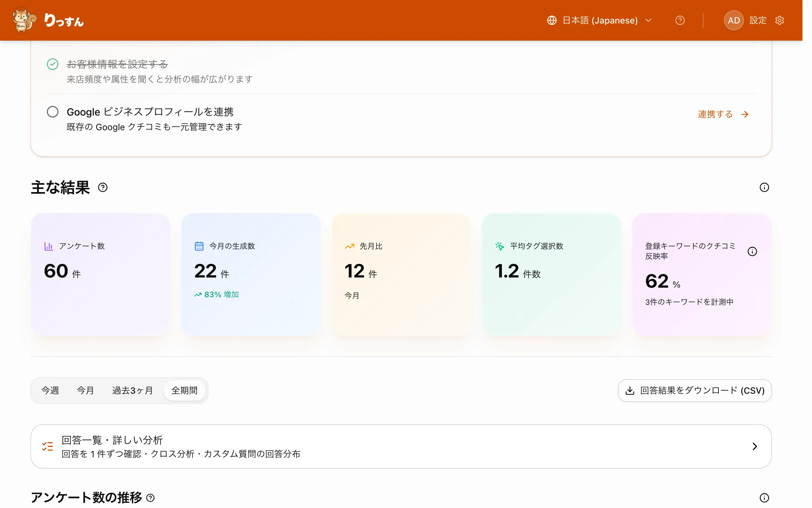
Task: Click 回答結果をダウンロード (CSV) button
Action: (x=694, y=391)
